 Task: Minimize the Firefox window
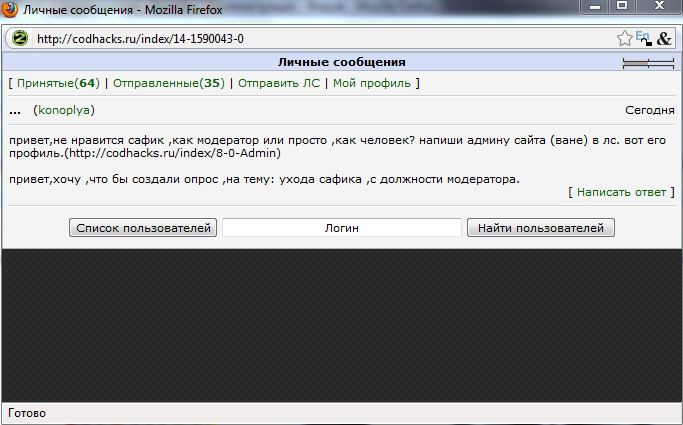(595, 6)
